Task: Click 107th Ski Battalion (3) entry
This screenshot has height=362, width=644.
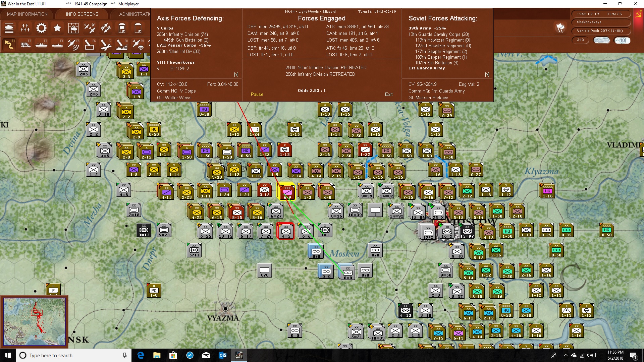Action: pos(437,63)
